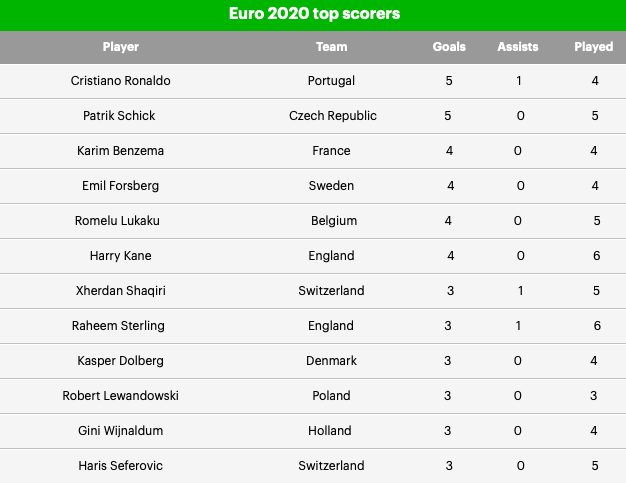The width and height of the screenshot is (626, 483).
Task: Click the Team column header
Action: click(x=332, y=46)
